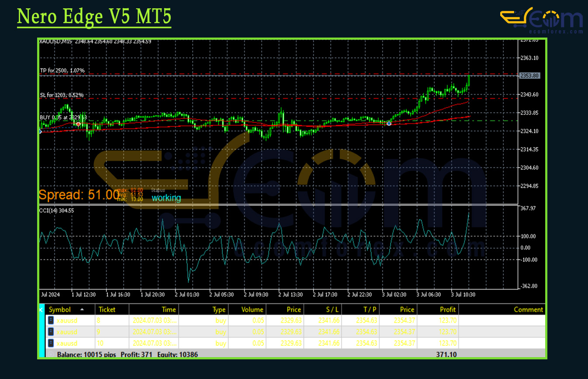Viewport: 588px width, 379px height.
Task: Select the CCI(14) indicator label
Action: (x=57, y=210)
